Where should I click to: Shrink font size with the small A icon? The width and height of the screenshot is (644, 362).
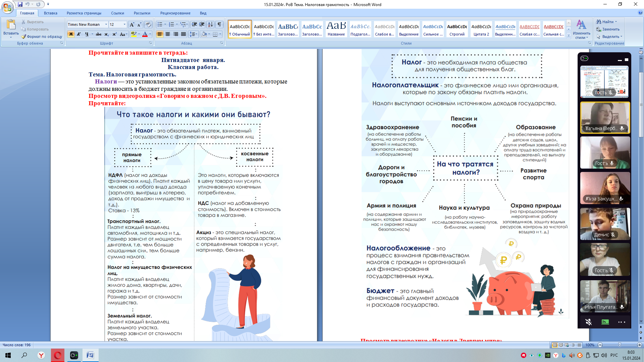pyautogui.click(x=139, y=24)
